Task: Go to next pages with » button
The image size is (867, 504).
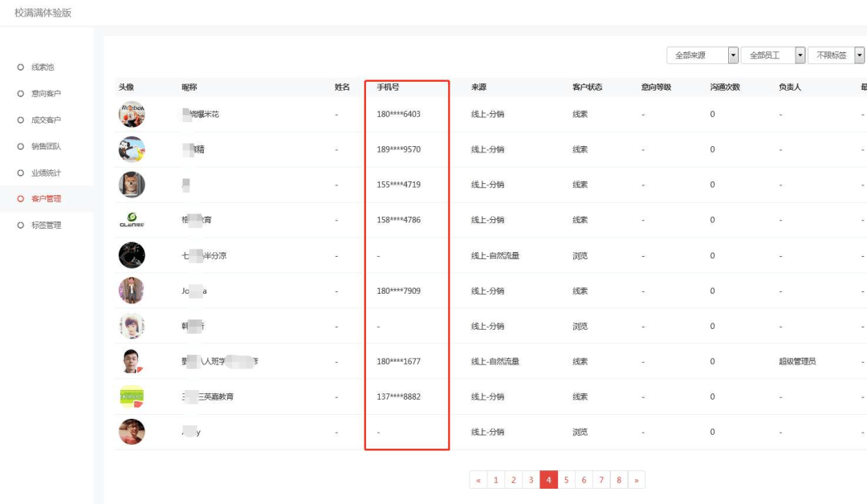Action: pyautogui.click(x=637, y=480)
